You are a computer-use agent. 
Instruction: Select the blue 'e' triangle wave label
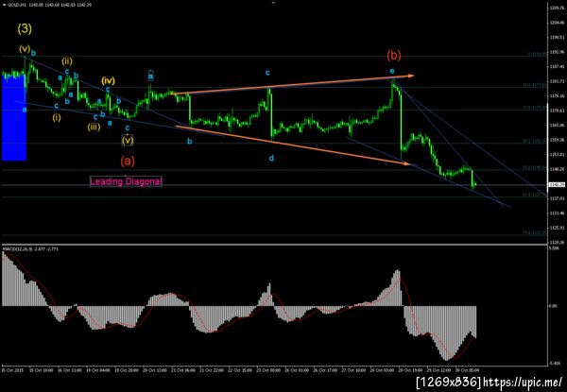pos(392,71)
